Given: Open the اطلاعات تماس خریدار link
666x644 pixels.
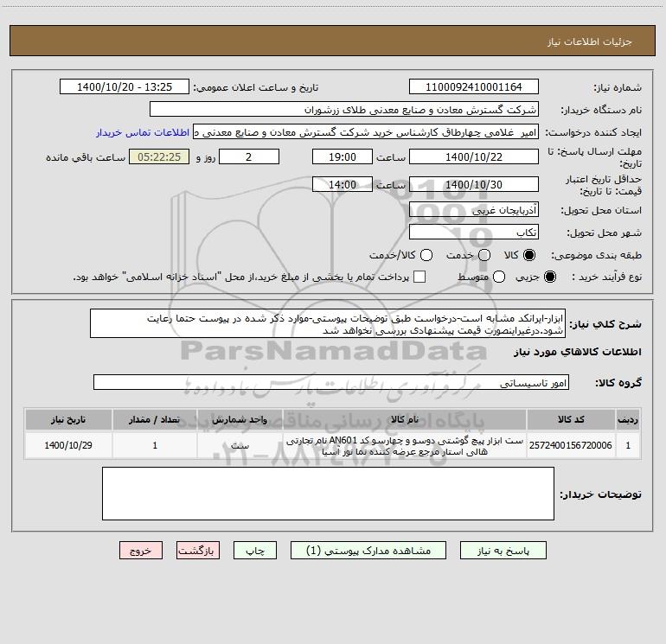Looking at the screenshot, I should [143, 132].
